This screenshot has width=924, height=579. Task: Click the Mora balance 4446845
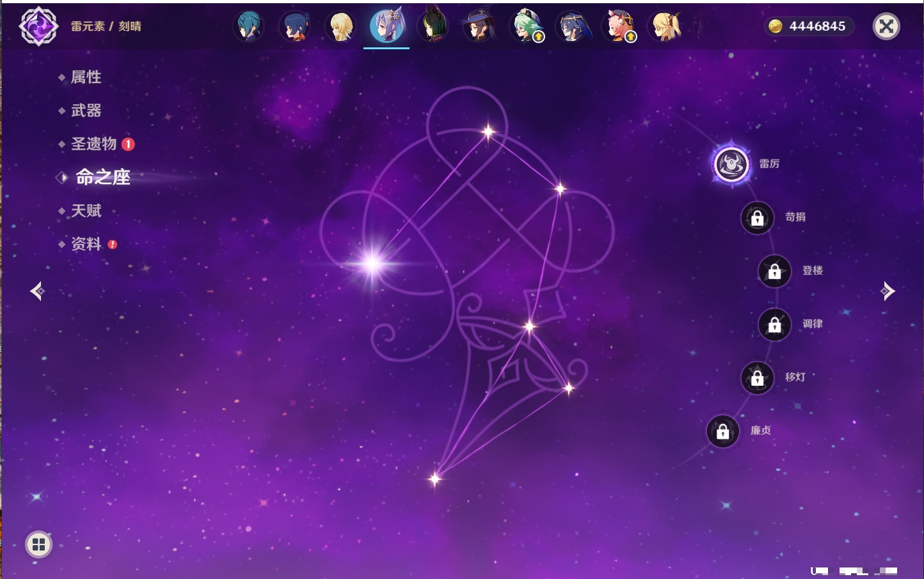[817, 26]
